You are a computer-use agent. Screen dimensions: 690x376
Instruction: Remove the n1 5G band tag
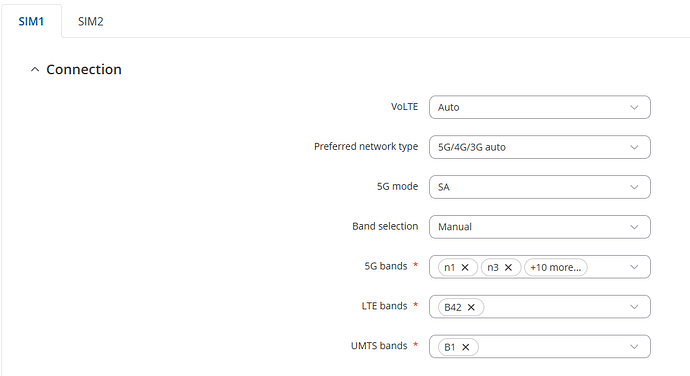point(465,267)
